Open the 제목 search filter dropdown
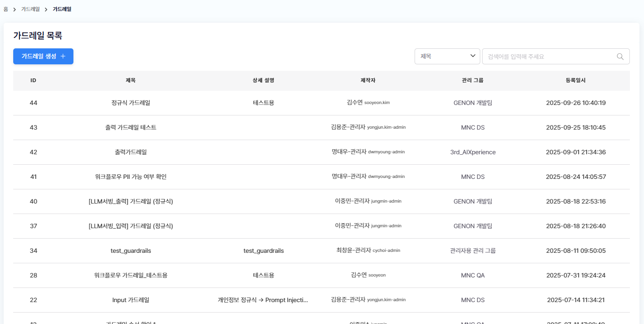The width and height of the screenshot is (644, 324). tap(447, 56)
